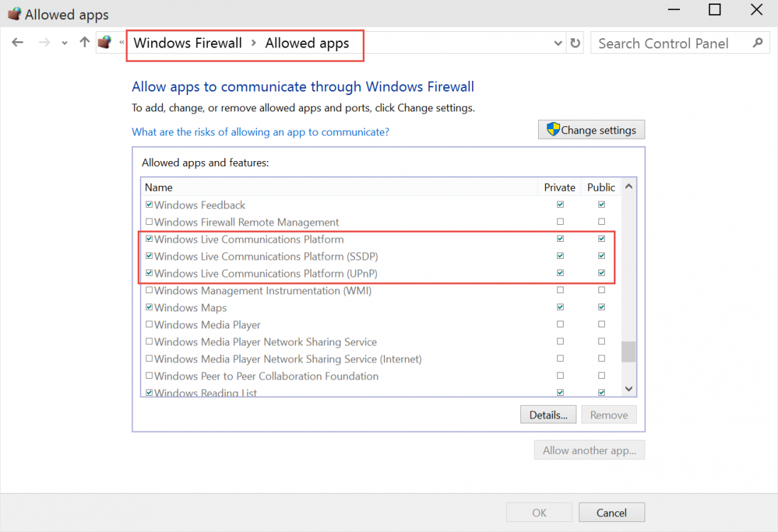Select the Windows Reading List row
Screen dimensions: 778x532
[381, 392]
